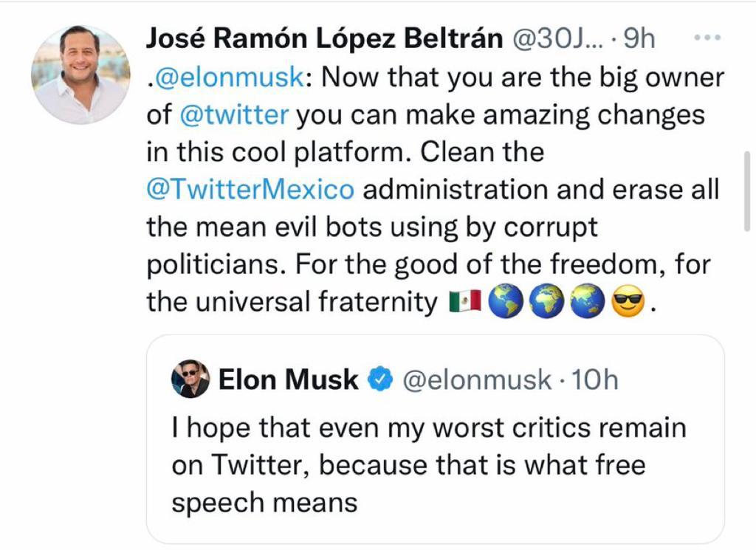Open the @elonmusk mention link
This screenshot has width=756, height=550.
pyautogui.click(x=229, y=77)
